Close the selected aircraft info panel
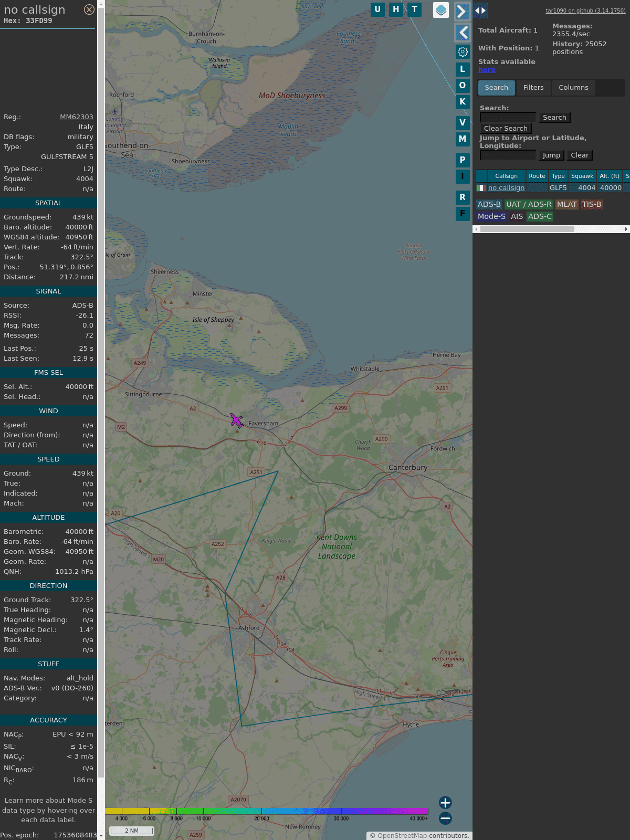 coord(89,9)
